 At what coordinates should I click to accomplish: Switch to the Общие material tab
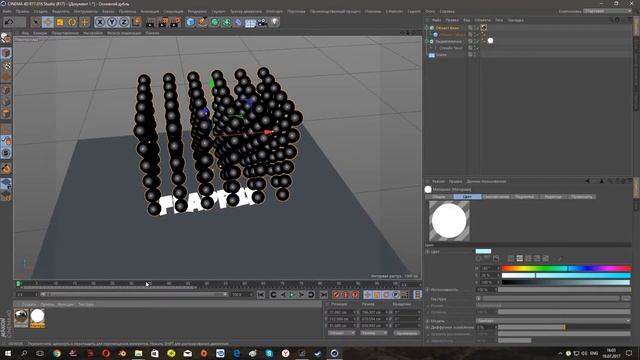[x=439, y=197]
